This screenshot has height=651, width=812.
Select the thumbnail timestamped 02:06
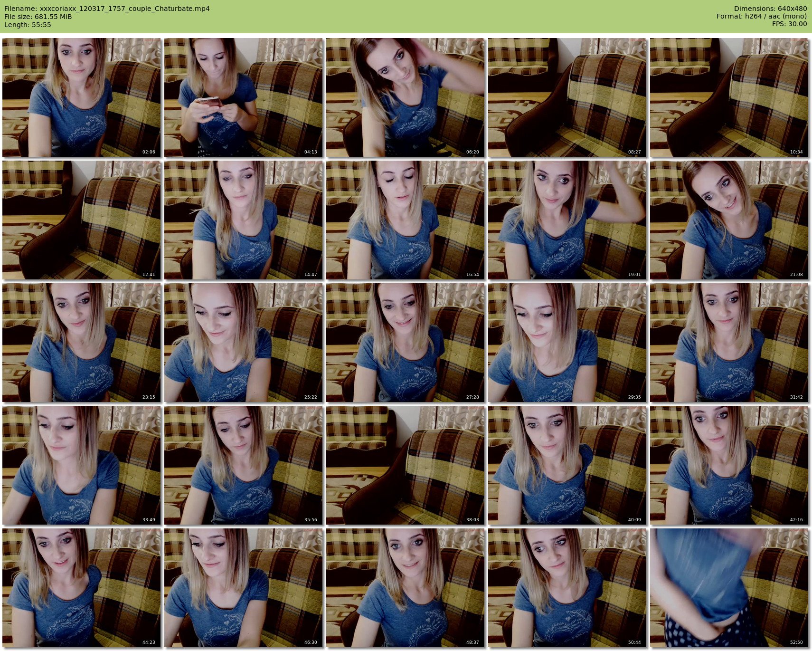point(81,97)
